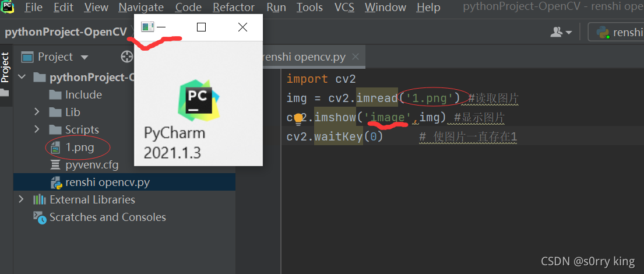
Task: Open the Window menu
Action: [385, 8]
